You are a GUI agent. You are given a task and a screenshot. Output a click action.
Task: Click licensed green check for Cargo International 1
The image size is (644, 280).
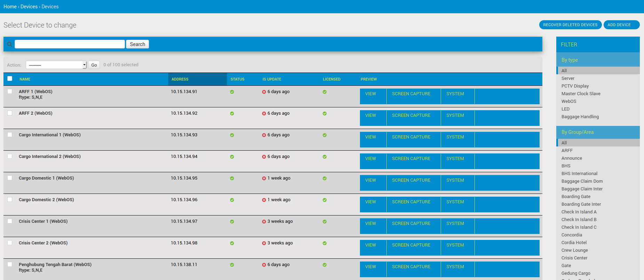click(324, 135)
